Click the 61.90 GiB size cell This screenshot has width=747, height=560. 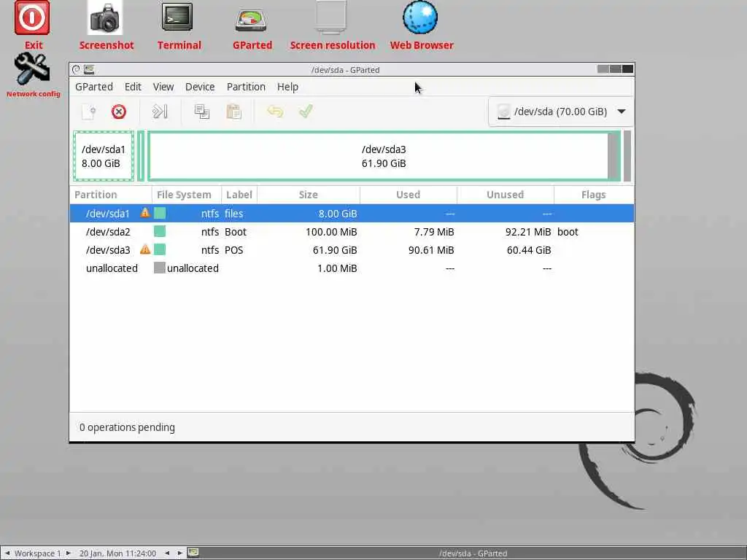pyautogui.click(x=335, y=249)
